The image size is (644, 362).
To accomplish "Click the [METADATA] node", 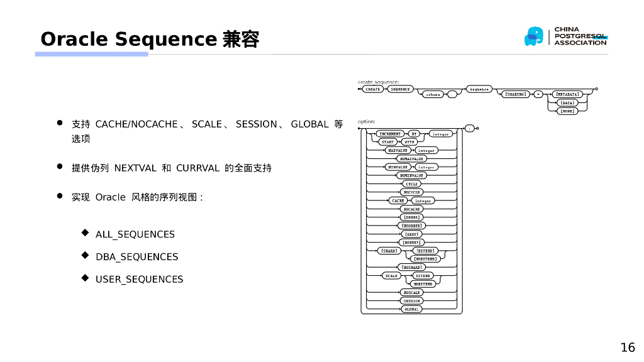I will 568,94.
